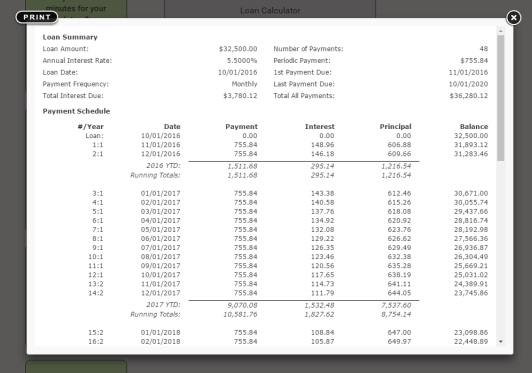Screen dimensions: 532x373
Task: Click the balance 23,745.86
Action: pyautogui.click(x=471, y=293)
